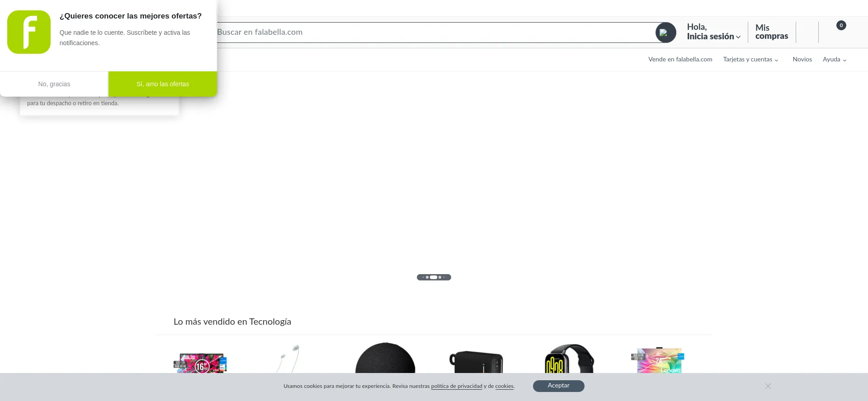Screen dimensions: 868x401
Task: Open the Hola, Inicia sesión dropdown
Action: coord(713,32)
